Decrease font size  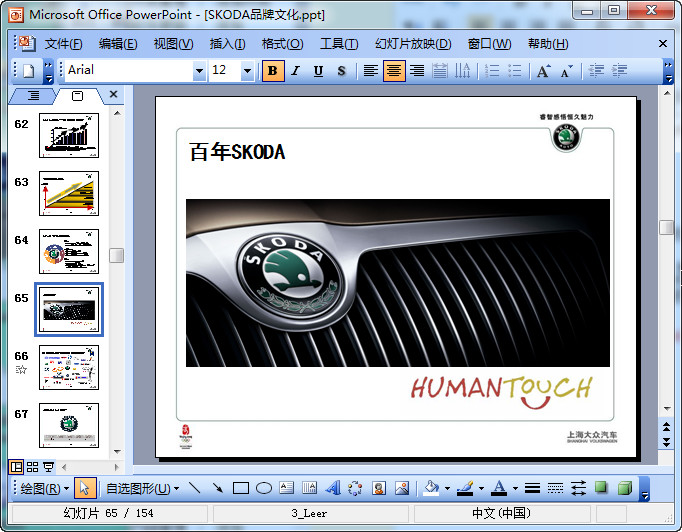pyautogui.click(x=566, y=71)
